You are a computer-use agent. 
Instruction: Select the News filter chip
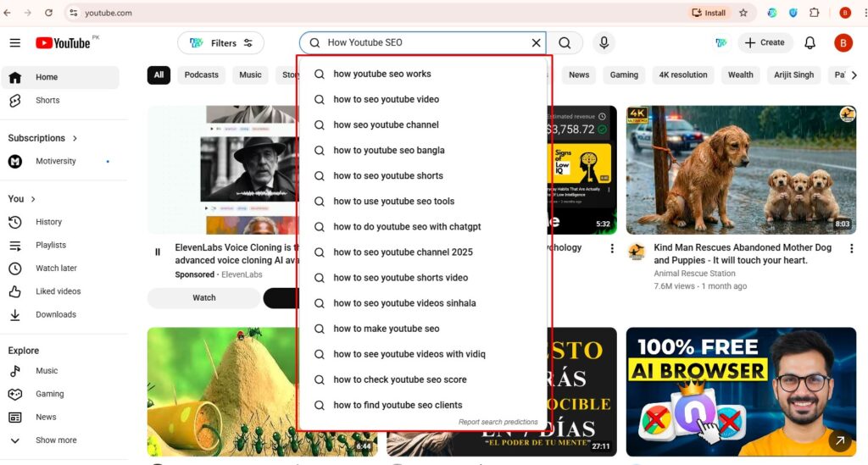point(579,75)
